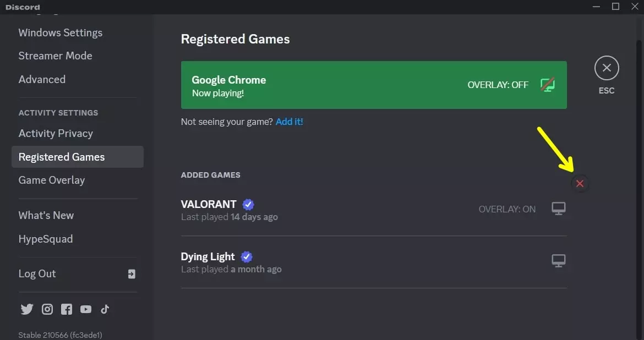Disable overlay for VALORANT
This screenshot has height=340, width=644.
[559, 208]
